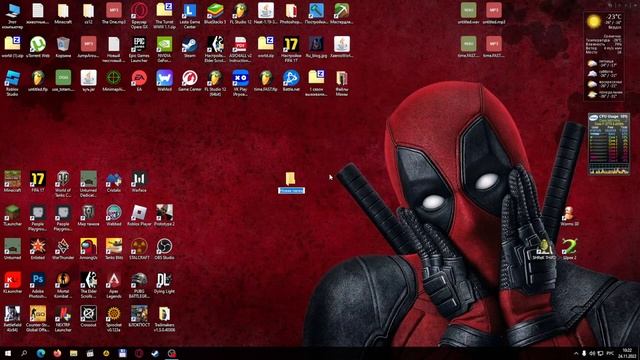Open the Roblox Player desktop shortcut

(x=139, y=216)
